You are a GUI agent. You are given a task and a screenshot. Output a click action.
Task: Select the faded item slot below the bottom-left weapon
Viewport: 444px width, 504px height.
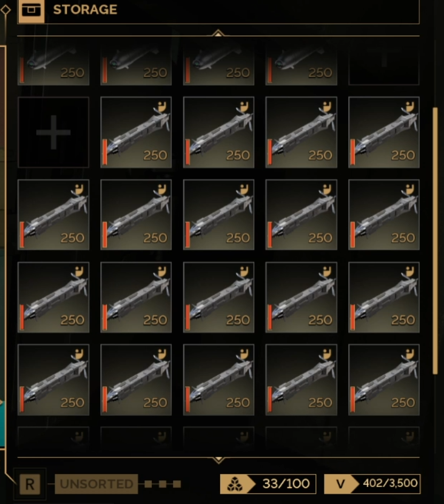coord(53,437)
